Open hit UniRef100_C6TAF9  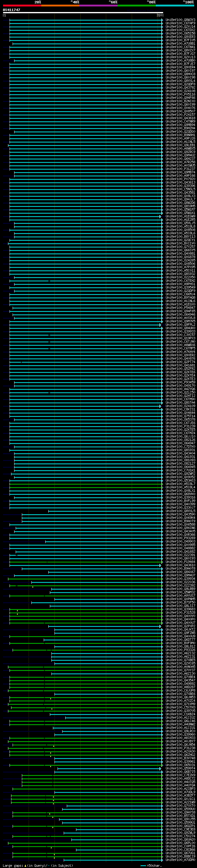click(x=180, y=23)
